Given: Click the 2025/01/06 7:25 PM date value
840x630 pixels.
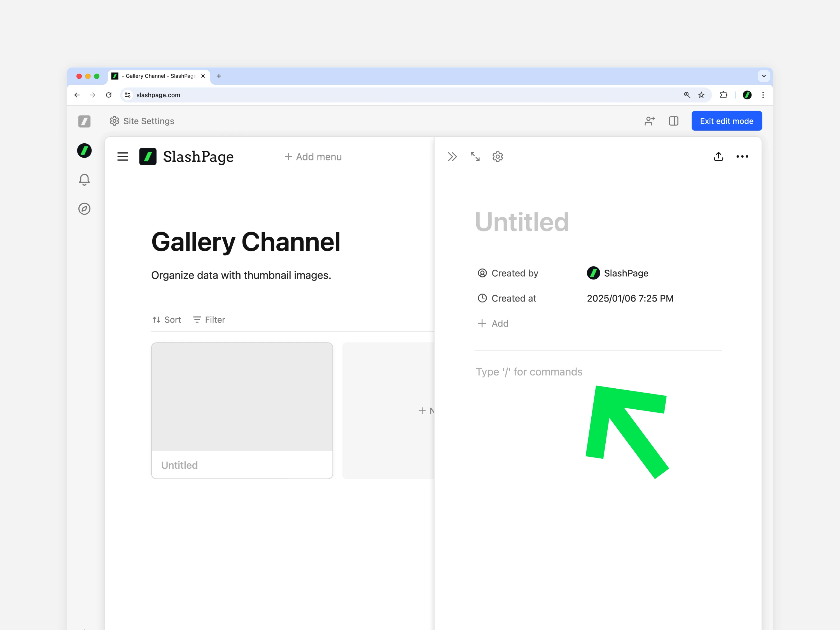Looking at the screenshot, I should [630, 298].
